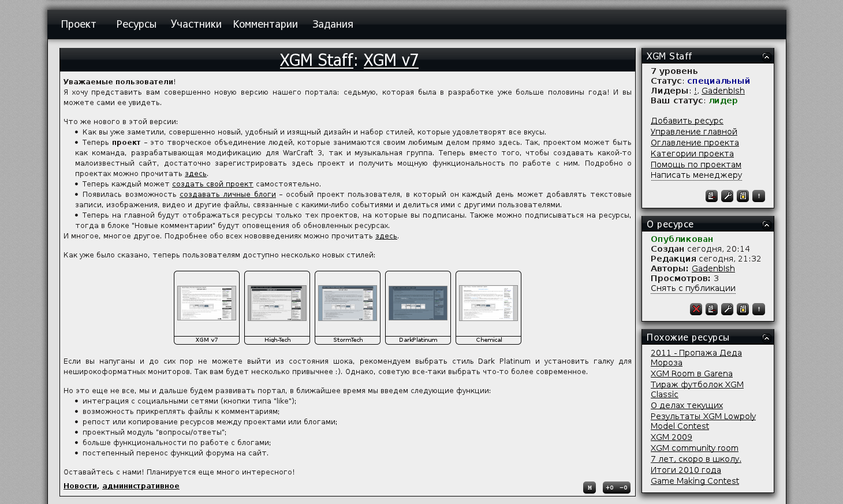The height and width of the screenshot is (504, 843).
Task: Click the yellow page icon in XGM Staff panel
Action: click(x=743, y=196)
